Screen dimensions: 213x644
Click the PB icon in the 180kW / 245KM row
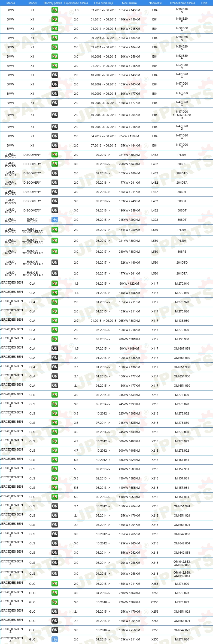point(55,29)
